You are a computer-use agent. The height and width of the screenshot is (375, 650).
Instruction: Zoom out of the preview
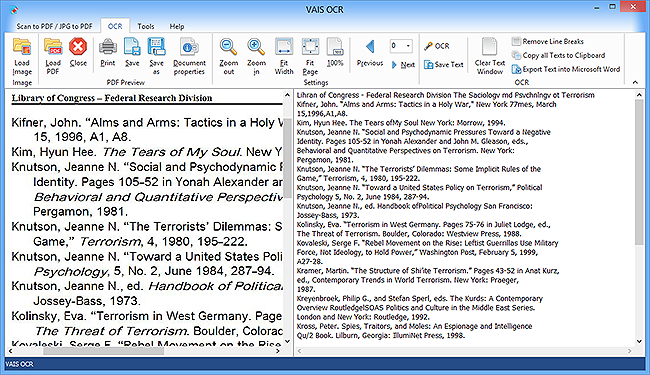pos(228,56)
